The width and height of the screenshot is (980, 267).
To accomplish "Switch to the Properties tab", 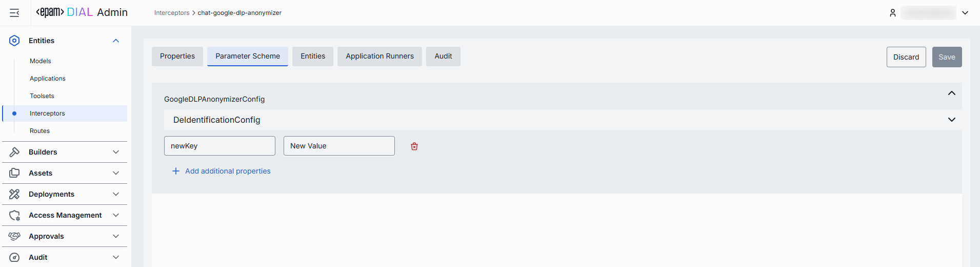I will click(x=177, y=56).
